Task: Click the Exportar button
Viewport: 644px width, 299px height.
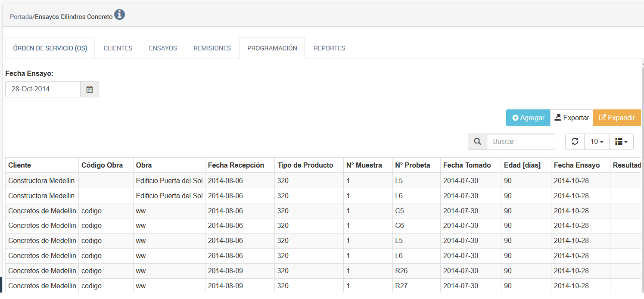Action: [x=571, y=118]
